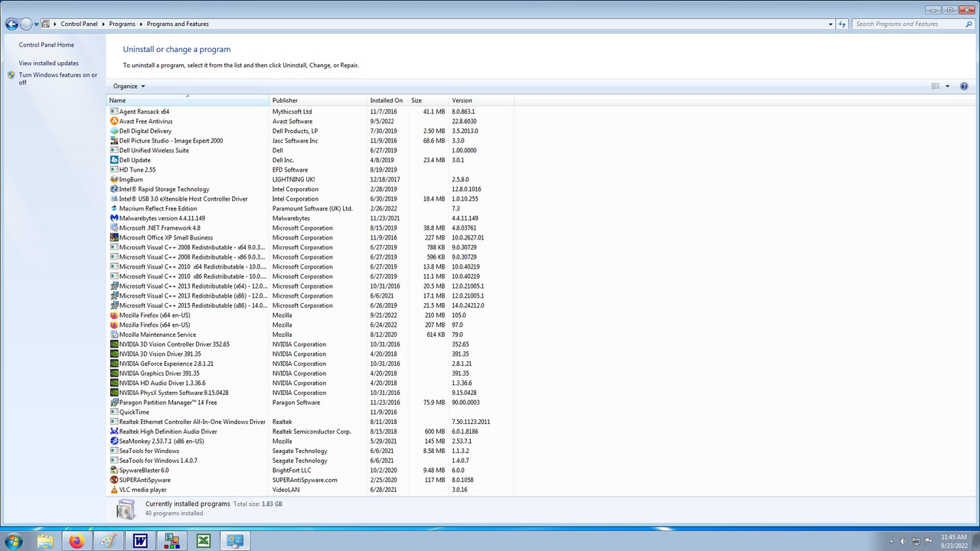Click the NVIDIA GeForce Experience icon
Screen dimensions: 980x551
point(114,364)
